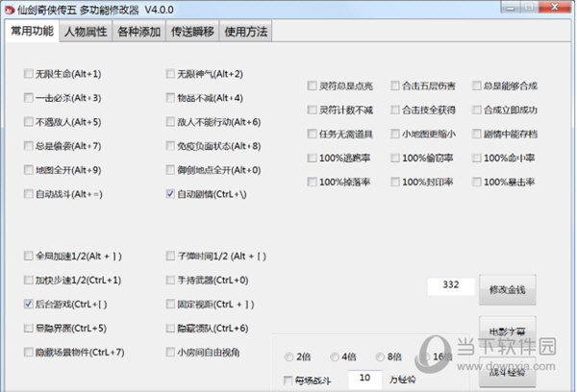Enable 隐藏领队(Ctrl+6) checkbox

pyautogui.click(x=170, y=328)
